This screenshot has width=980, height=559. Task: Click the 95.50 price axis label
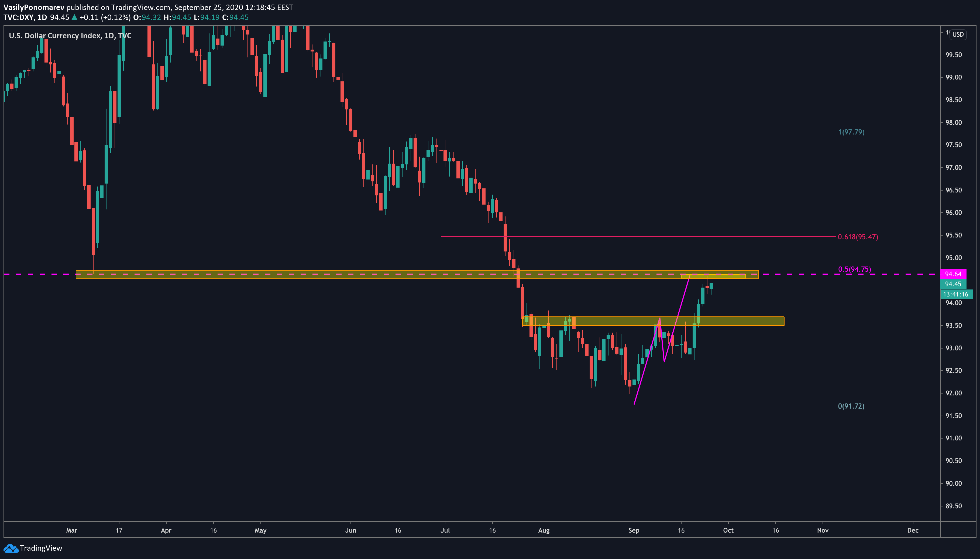point(954,235)
